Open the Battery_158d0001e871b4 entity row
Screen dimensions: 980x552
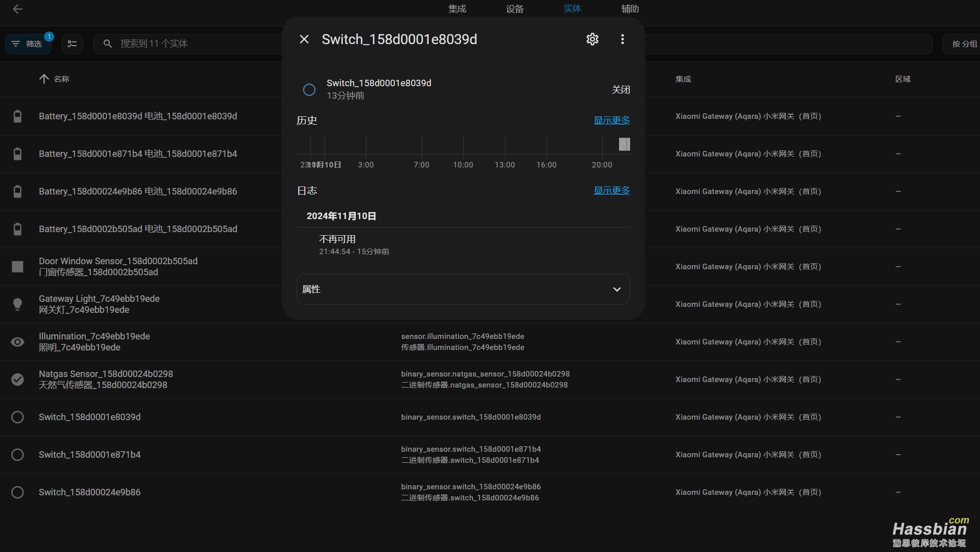coord(138,154)
